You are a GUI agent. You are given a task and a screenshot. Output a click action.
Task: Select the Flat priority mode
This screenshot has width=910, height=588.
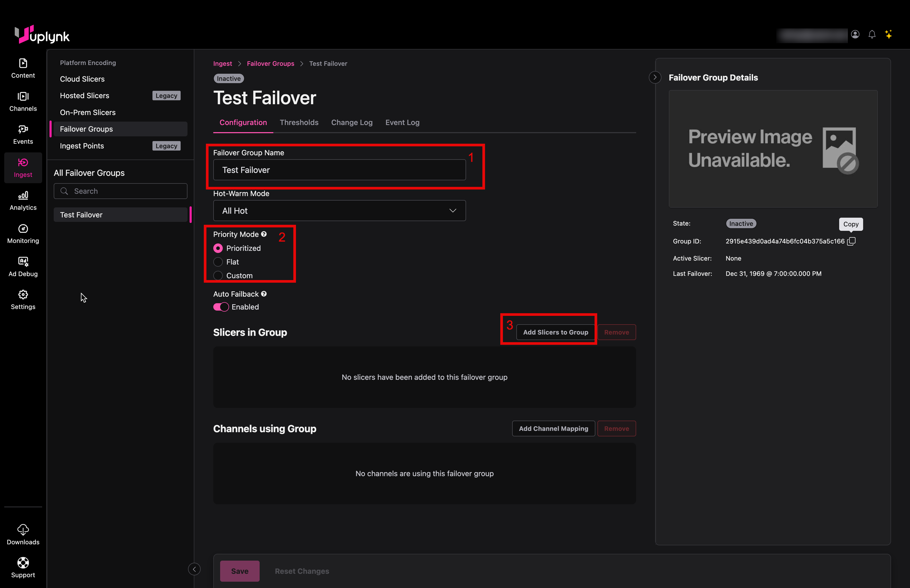click(x=218, y=262)
